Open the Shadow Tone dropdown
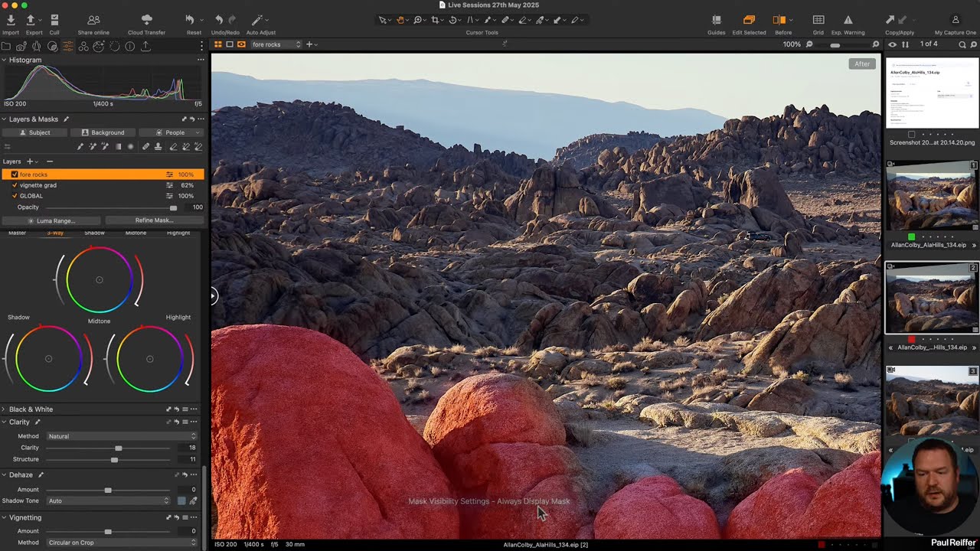 point(108,500)
